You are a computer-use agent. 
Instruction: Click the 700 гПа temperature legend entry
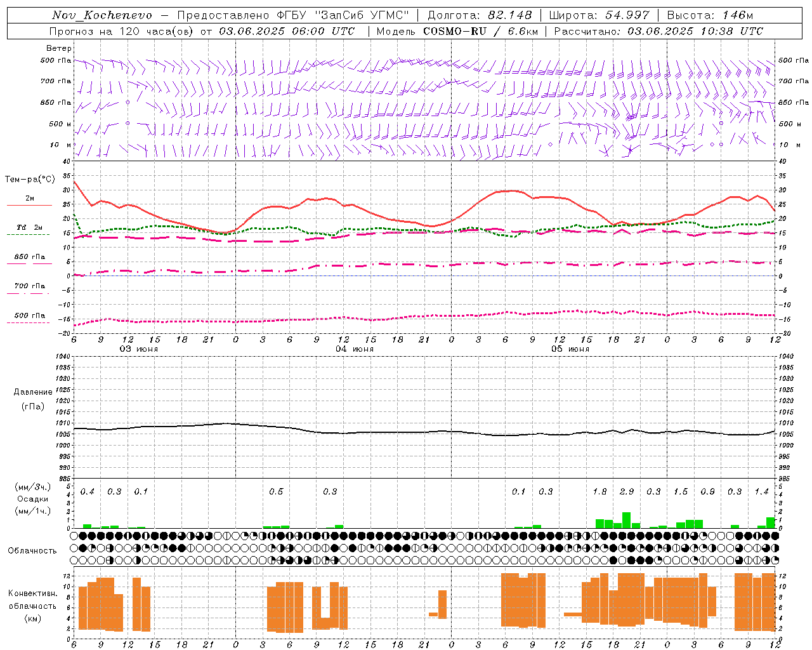30,286
